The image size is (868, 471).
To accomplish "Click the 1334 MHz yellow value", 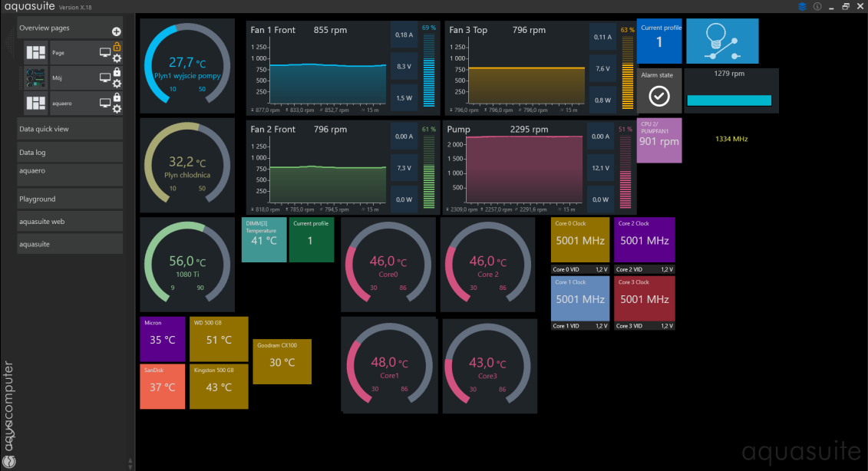I will (731, 139).
